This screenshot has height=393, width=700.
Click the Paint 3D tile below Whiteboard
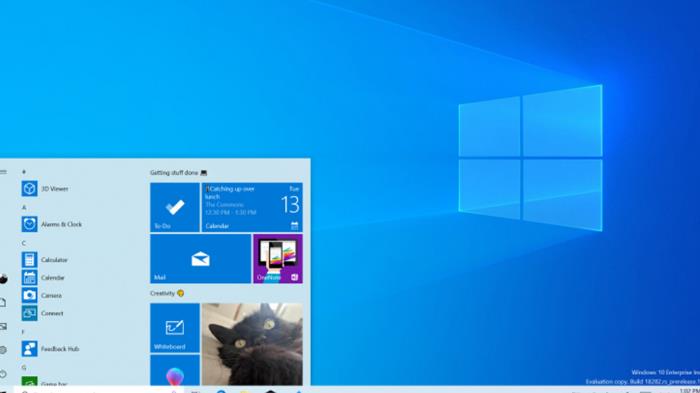(175, 370)
